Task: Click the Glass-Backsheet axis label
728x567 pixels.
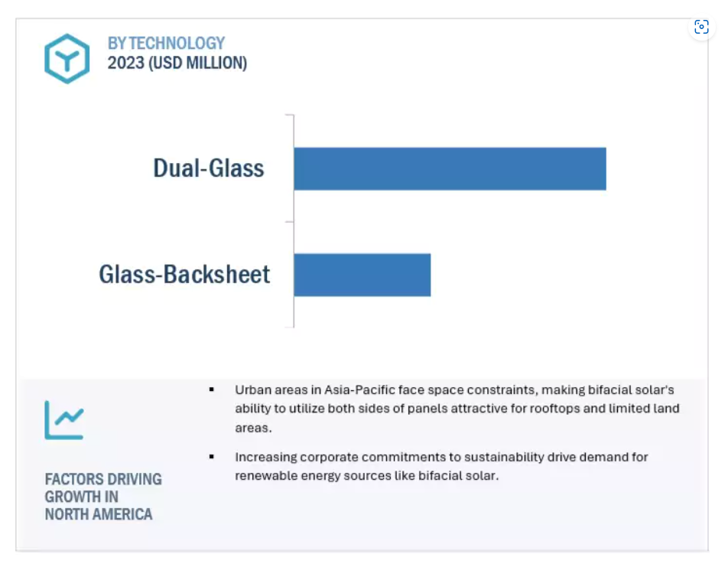Action: (x=184, y=274)
